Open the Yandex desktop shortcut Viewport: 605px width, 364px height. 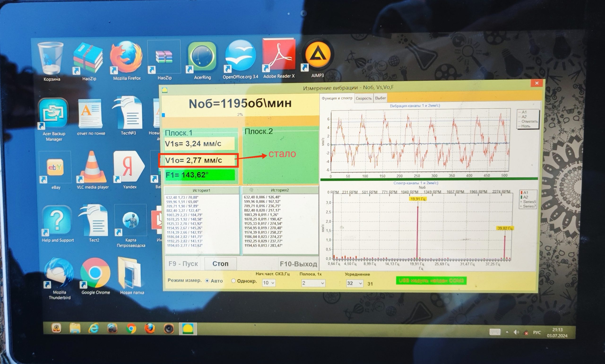point(130,170)
